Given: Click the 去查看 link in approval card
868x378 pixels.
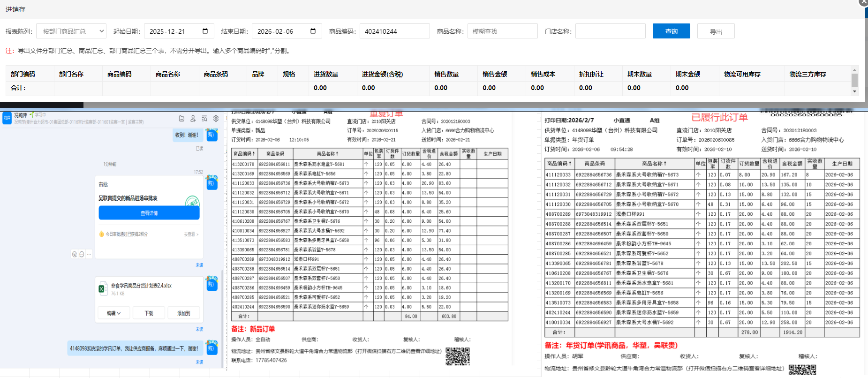Looking at the screenshot, I should (x=191, y=234).
